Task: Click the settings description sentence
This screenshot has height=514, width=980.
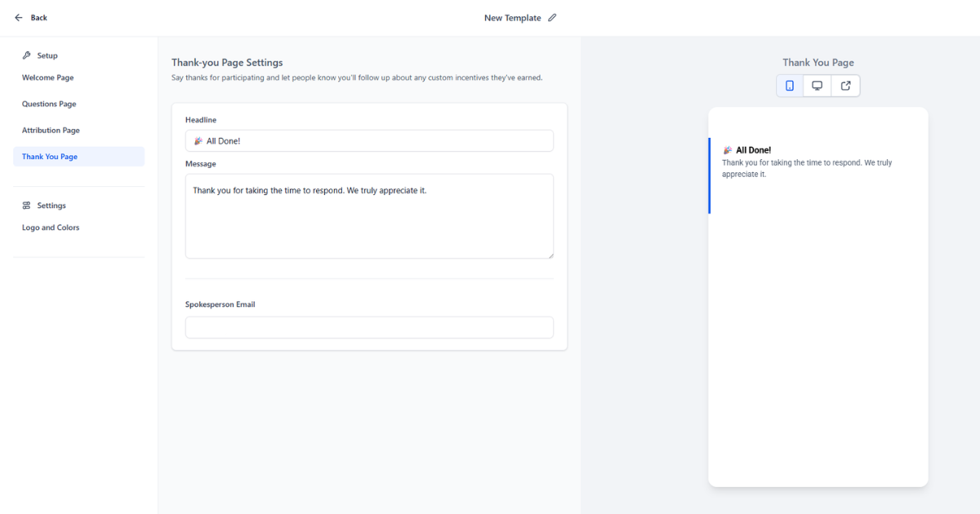Action: click(357, 78)
